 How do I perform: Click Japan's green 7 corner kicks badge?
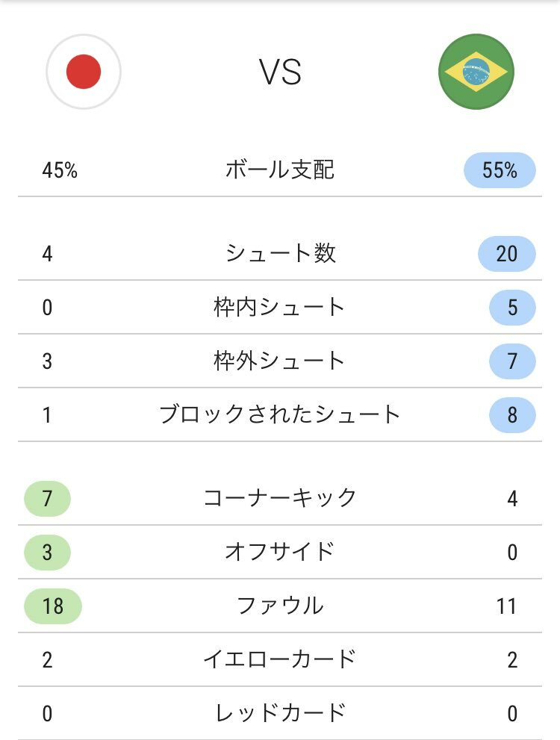[x=47, y=499]
